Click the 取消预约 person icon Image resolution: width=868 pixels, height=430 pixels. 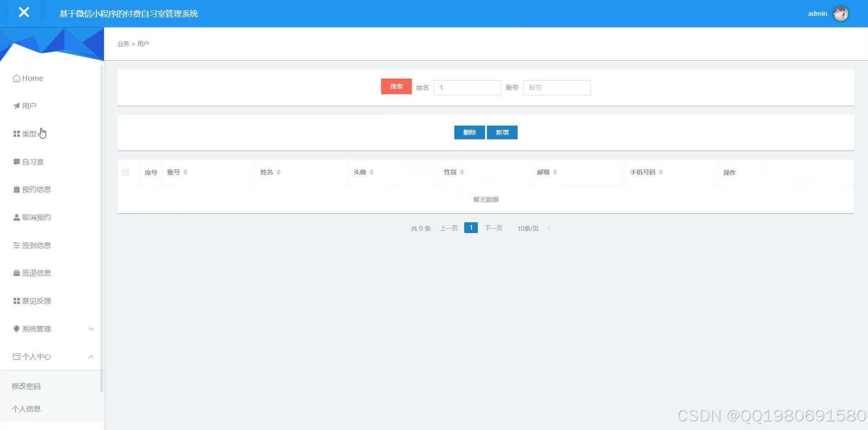coord(17,217)
